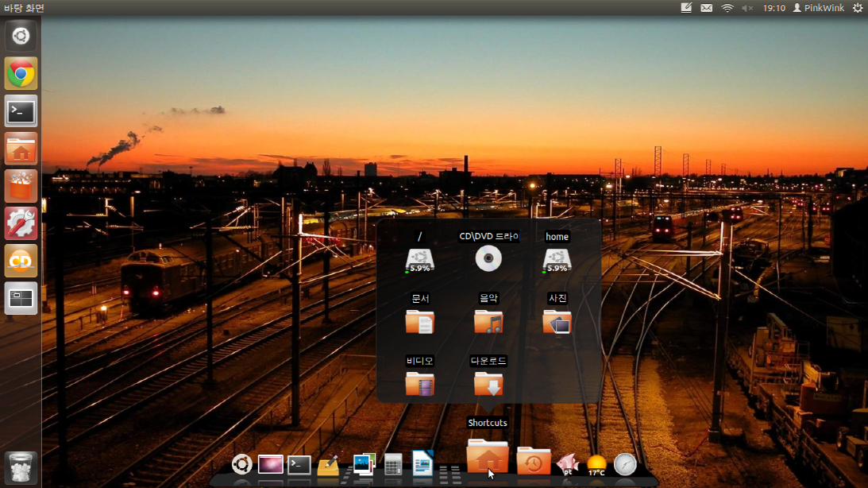The width and height of the screenshot is (868, 488).
Task: Open the Ubuntu Dash home button
Action: (x=21, y=36)
